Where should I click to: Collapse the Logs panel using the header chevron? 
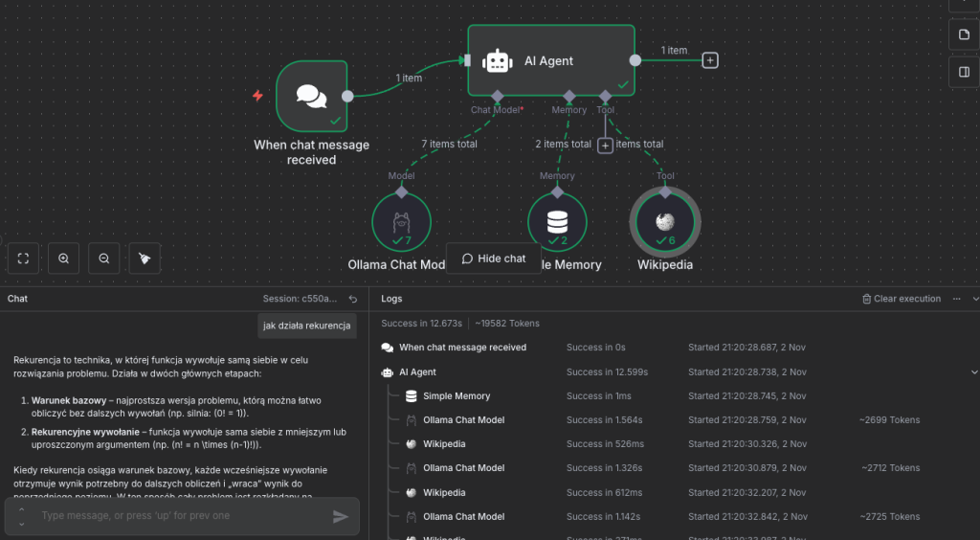(x=975, y=299)
